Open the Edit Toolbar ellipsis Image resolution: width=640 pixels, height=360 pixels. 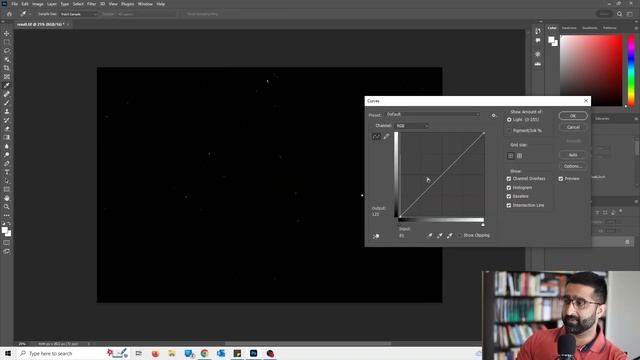point(7,215)
